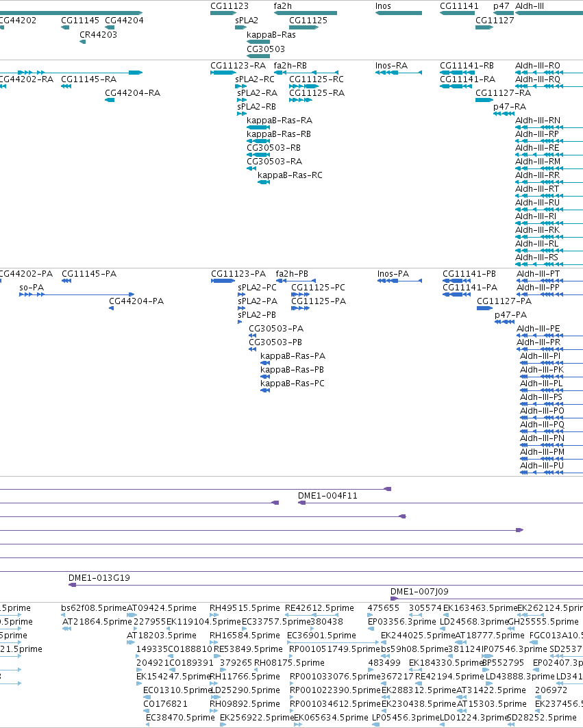Select EST RH49515.5prime
Viewport: 583px width, 728px height.
pos(245,608)
